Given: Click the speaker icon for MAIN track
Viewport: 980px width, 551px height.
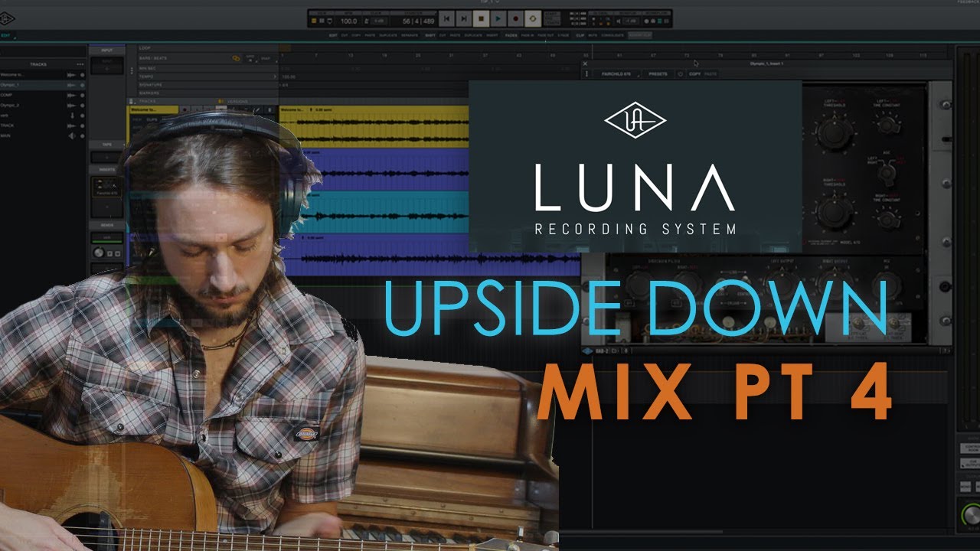Looking at the screenshot, I should click(71, 135).
